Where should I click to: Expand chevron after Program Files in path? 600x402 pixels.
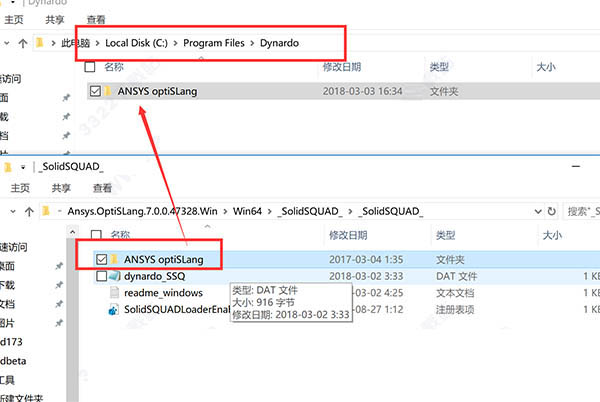[252, 43]
